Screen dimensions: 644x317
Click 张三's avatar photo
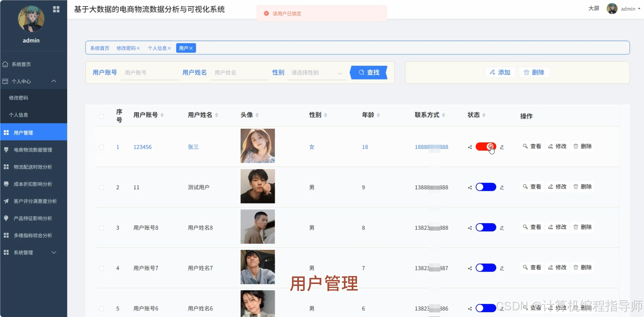pyautogui.click(x=258, y=146)
